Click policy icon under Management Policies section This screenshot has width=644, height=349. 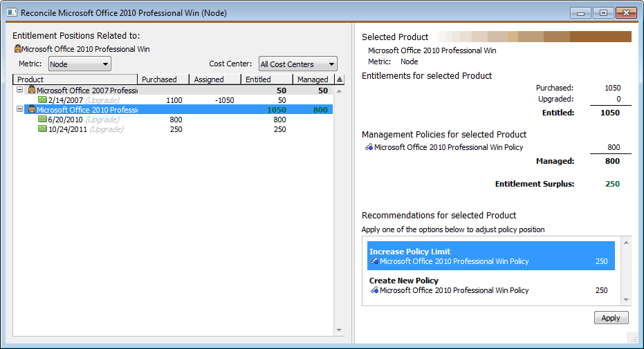point(369,147)
